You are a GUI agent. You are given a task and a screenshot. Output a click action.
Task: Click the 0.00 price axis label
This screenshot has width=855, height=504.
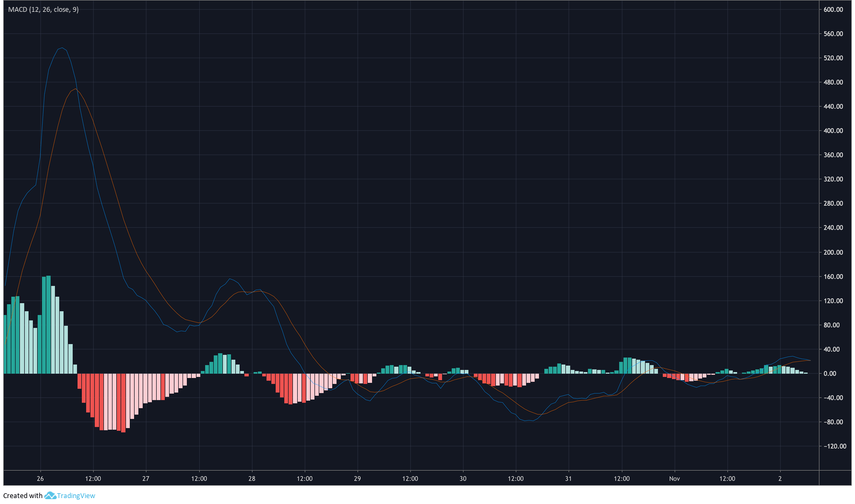[830, 374]
